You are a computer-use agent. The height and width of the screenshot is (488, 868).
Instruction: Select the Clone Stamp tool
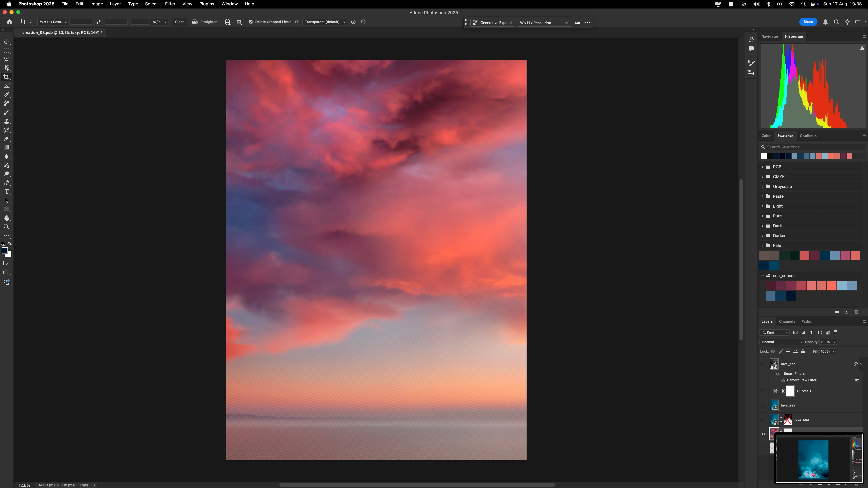[6, 121]
